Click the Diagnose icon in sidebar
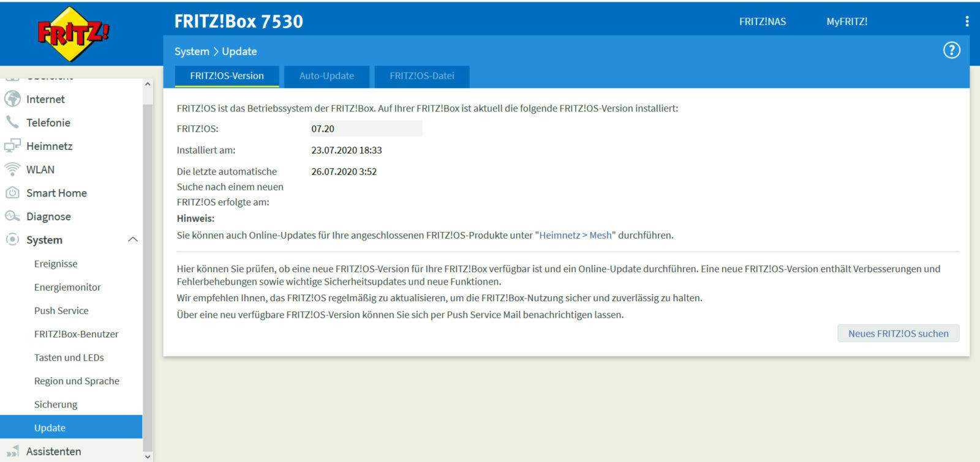Screen dimensions: 980x462 12,217
